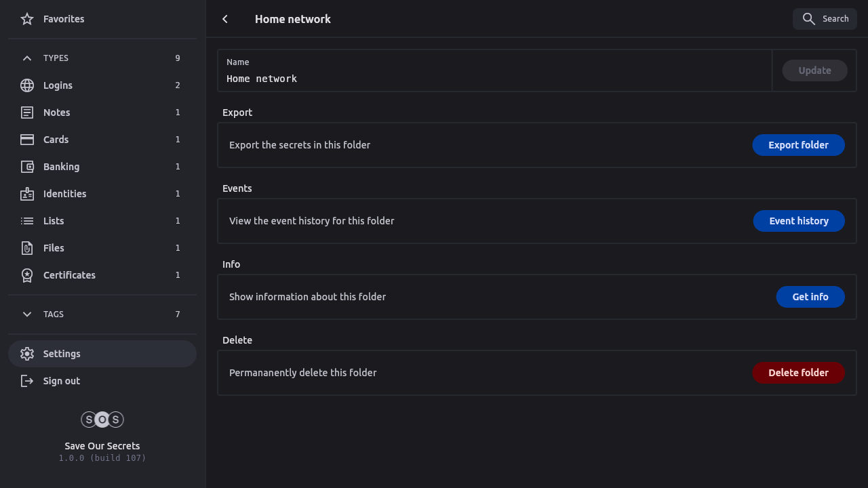Open the Search box
This screenshot has width=868, height=488.
pyautogui.click(x=825, y=19)
